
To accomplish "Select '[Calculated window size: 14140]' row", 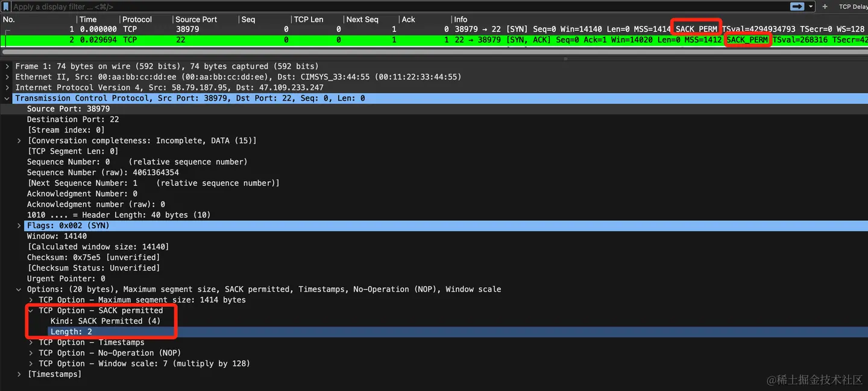I will (434, 247).
